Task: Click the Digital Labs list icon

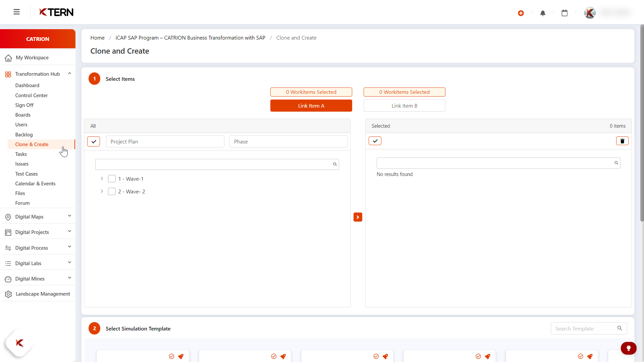Action: pos(8,264)
